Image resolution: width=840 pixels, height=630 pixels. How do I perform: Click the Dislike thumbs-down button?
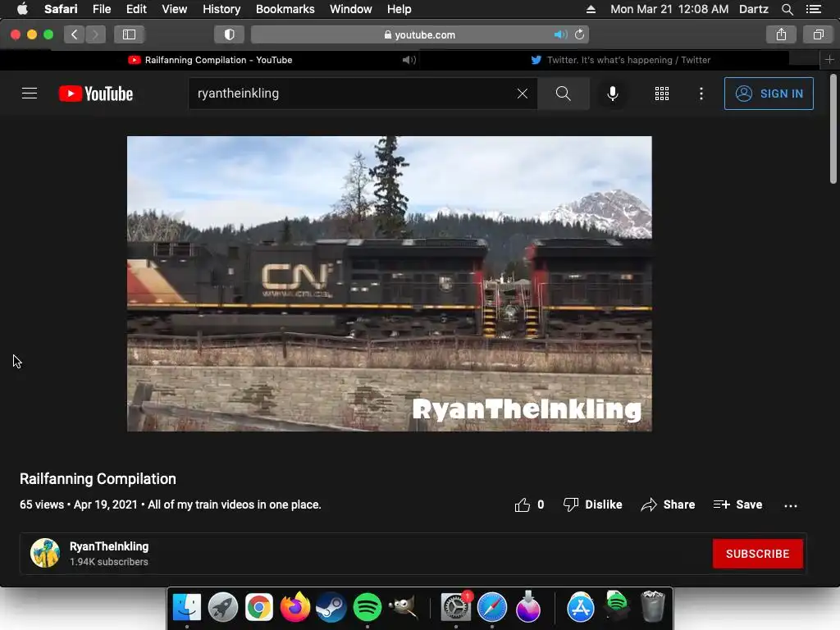tap(592, 504)
